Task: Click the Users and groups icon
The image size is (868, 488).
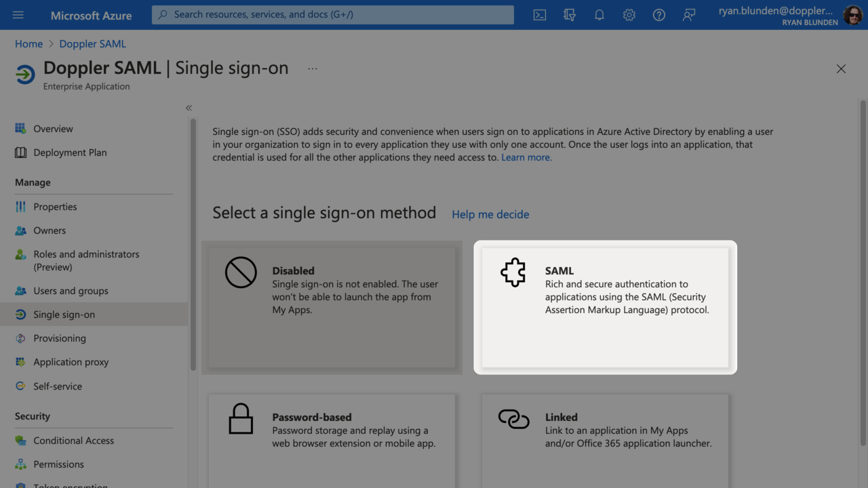Action: point(20,291)
